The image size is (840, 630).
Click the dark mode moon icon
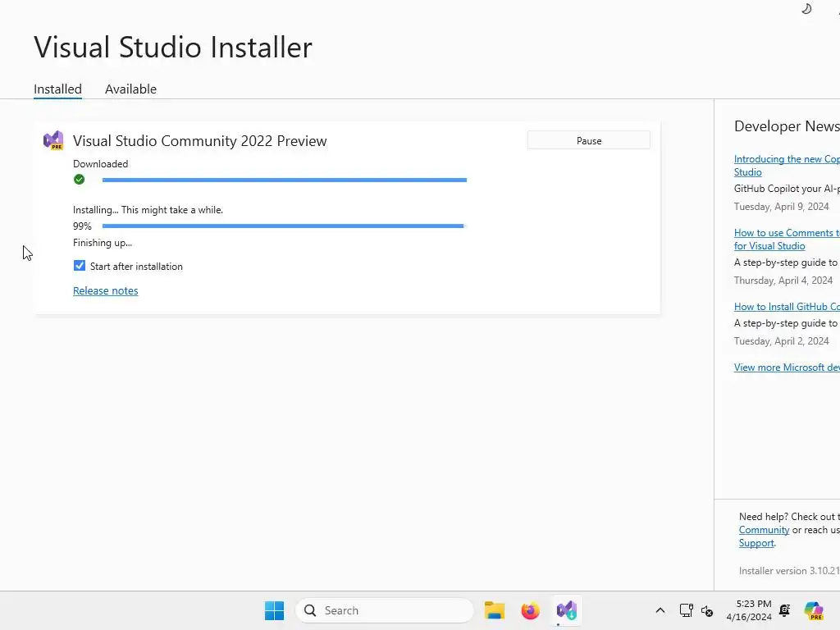(x=806, y=8)
